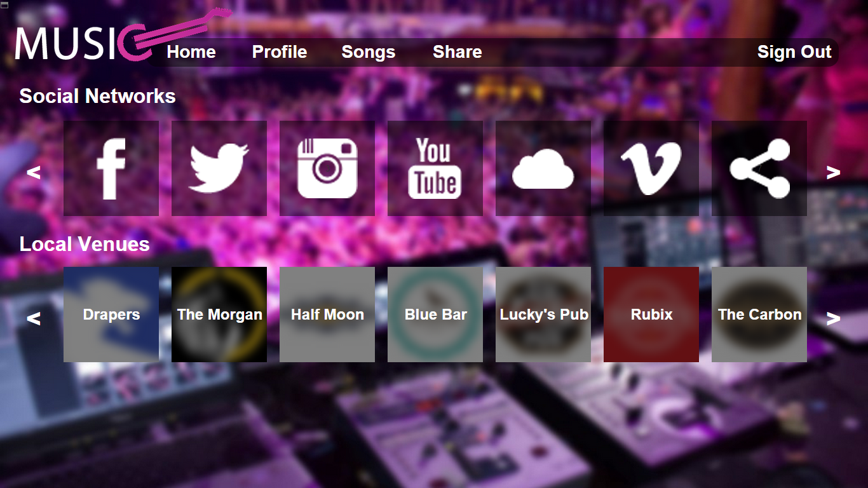Show previous social networks with left arrow
Image resolution: width=868 pixels, height=488 pixels.
click(34, 172)
